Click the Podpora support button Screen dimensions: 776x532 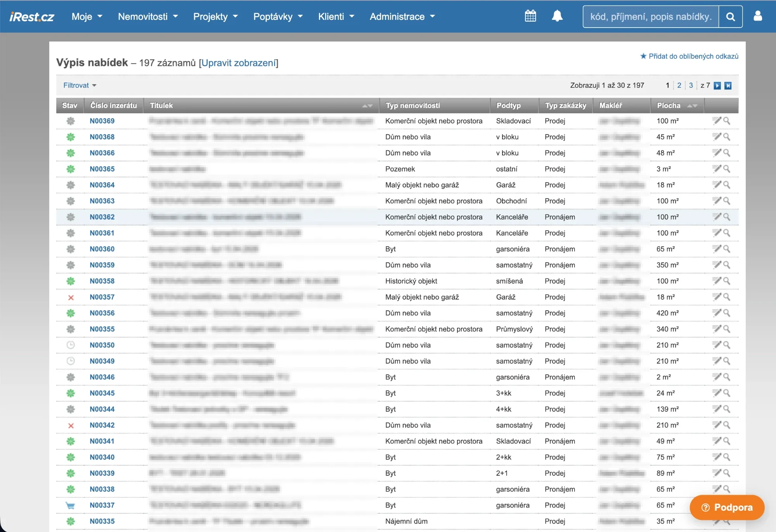point(727,508)
